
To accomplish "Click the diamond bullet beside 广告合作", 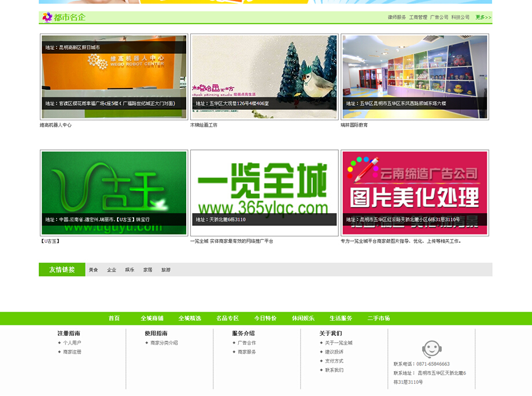I will point(234,343).
